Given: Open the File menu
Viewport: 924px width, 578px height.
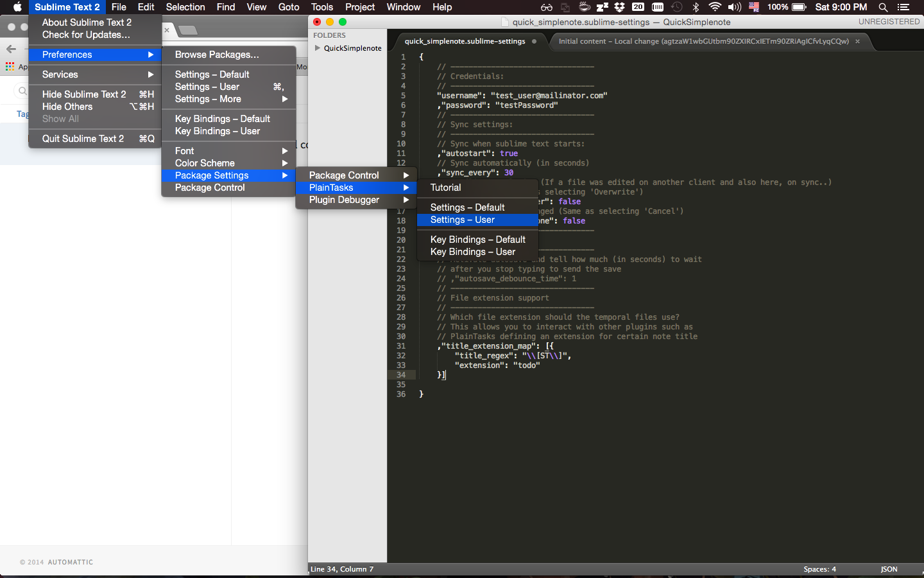Looking at the screenshot, I should [119, 7].
